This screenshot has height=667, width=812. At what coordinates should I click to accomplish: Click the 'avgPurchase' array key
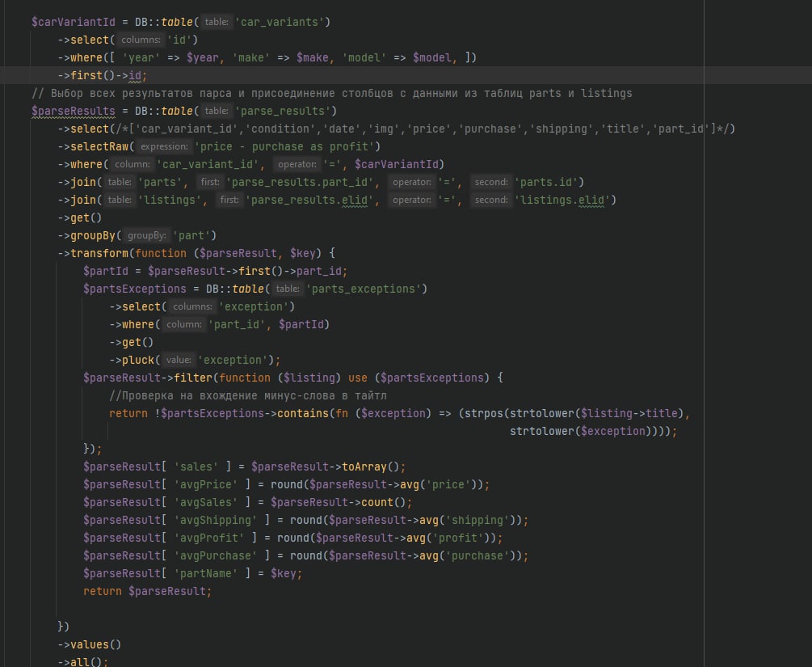(216, 555)
